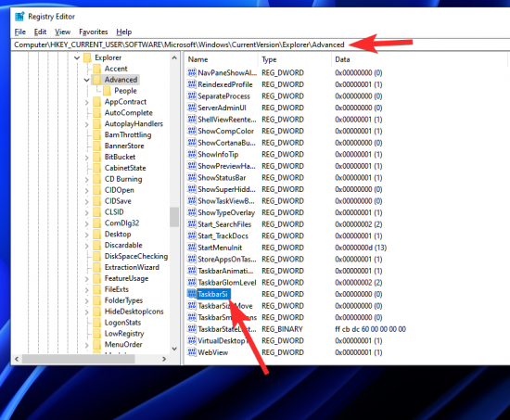Open the Favorites menu
The width and height of the screenshot is (510, 420).
click(94, 32)
